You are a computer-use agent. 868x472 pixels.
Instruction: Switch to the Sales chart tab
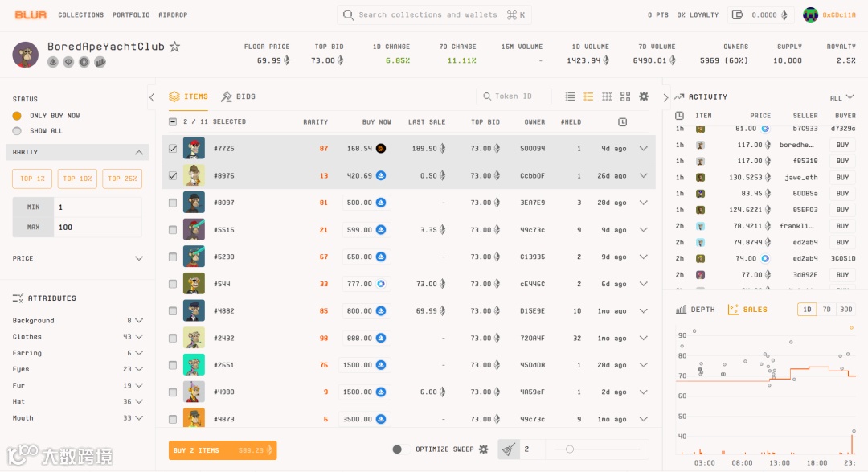click(x=747, y=310)
